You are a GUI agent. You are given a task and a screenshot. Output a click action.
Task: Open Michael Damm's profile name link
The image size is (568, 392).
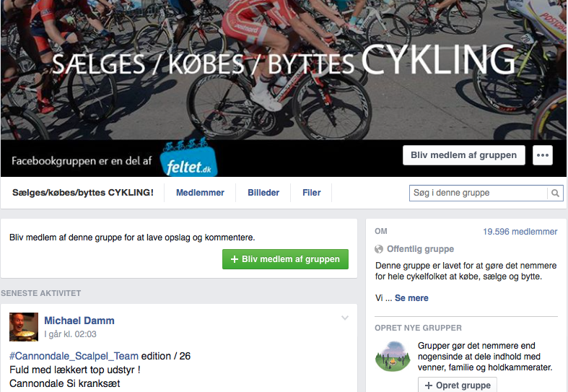pos(79,321)
